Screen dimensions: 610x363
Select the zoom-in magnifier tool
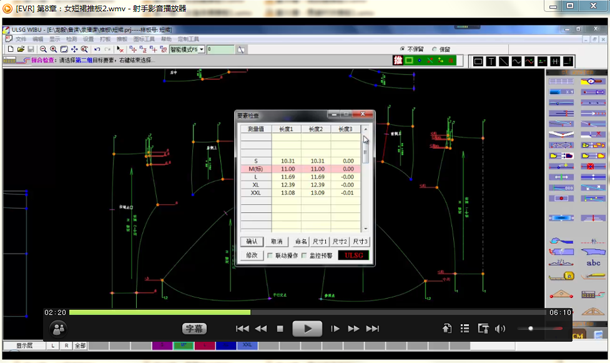[53, 49]
